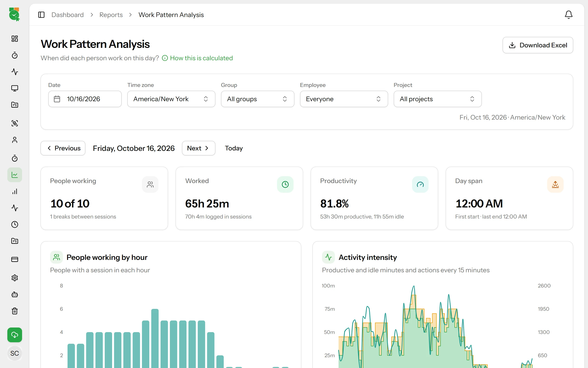588x368 pixels.
Task: Open the robot bot icon in sidebar
Action: click(x=14, y=294)
